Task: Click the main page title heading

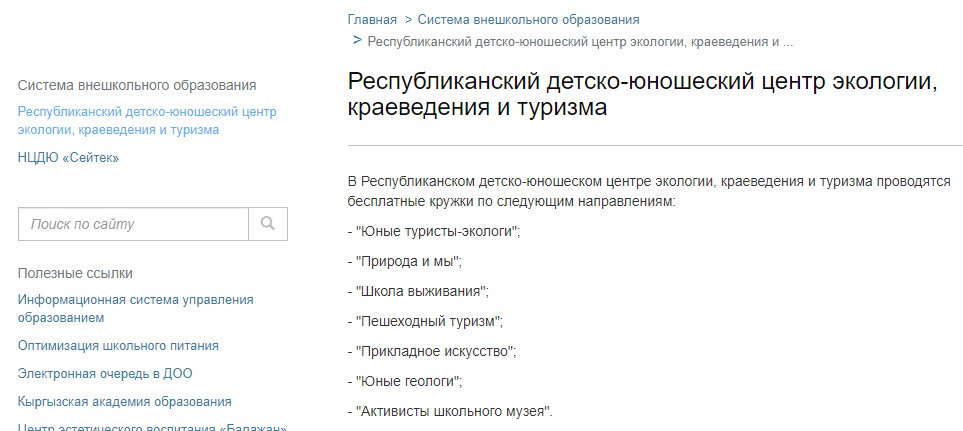Action: (x=642, y=92)
